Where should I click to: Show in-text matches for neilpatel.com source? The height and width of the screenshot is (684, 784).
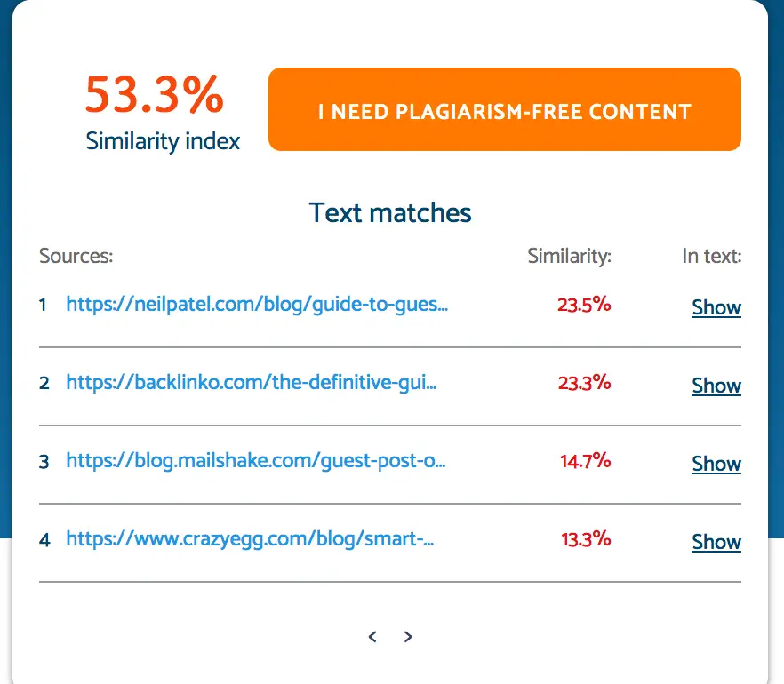716,307
